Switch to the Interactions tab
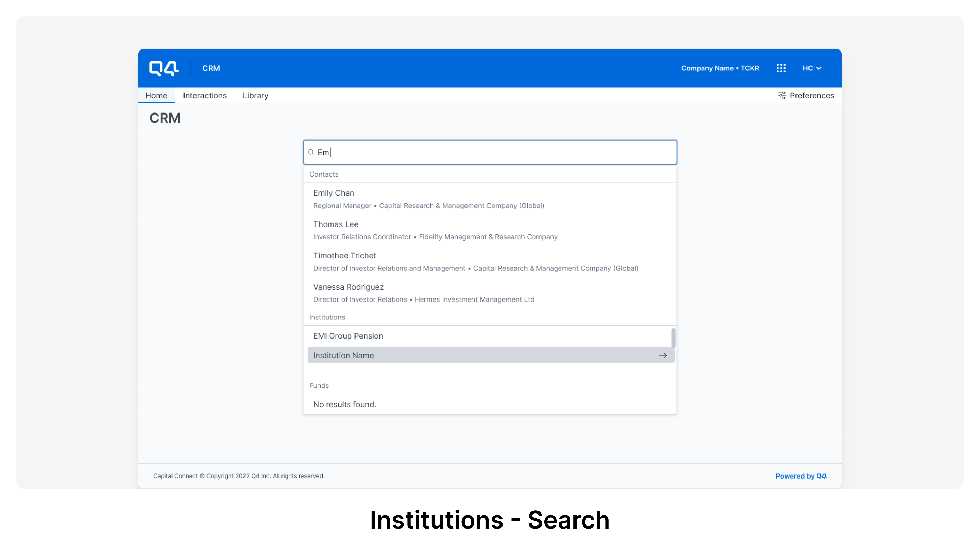Viewport: 980px width, 551px height. (205, 95)
